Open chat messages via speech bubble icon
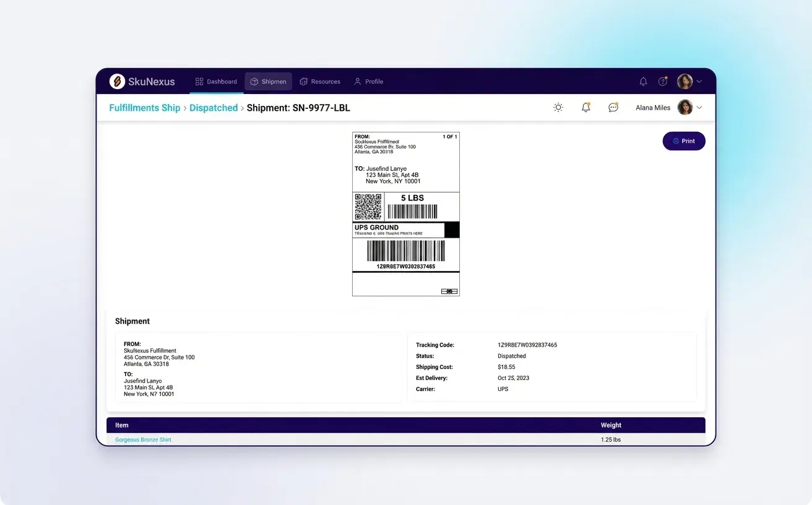Screen dimensions: 812x505 613,107
